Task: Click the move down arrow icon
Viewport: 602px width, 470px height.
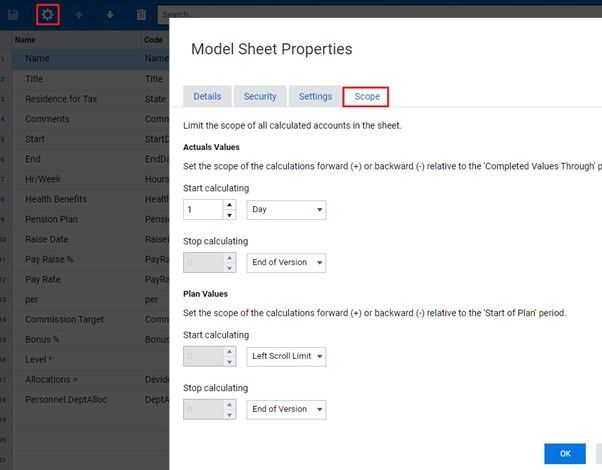Action: [110, 15]
